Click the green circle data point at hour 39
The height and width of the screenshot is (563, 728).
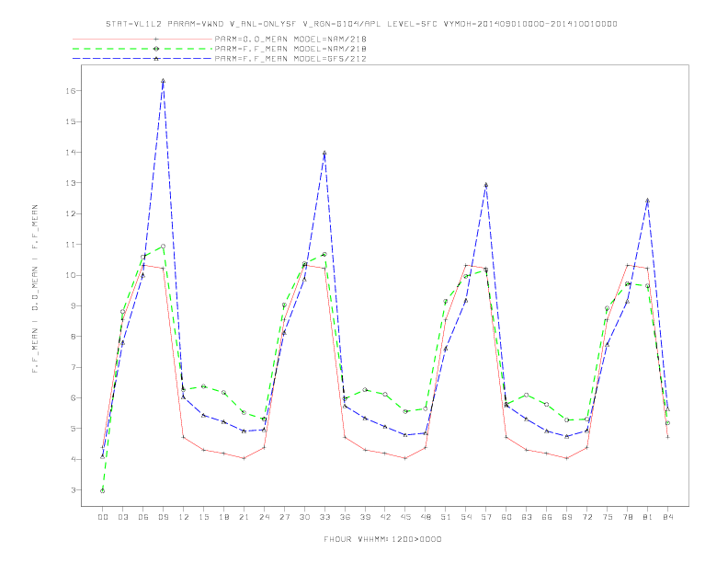[x=365, y=390]
